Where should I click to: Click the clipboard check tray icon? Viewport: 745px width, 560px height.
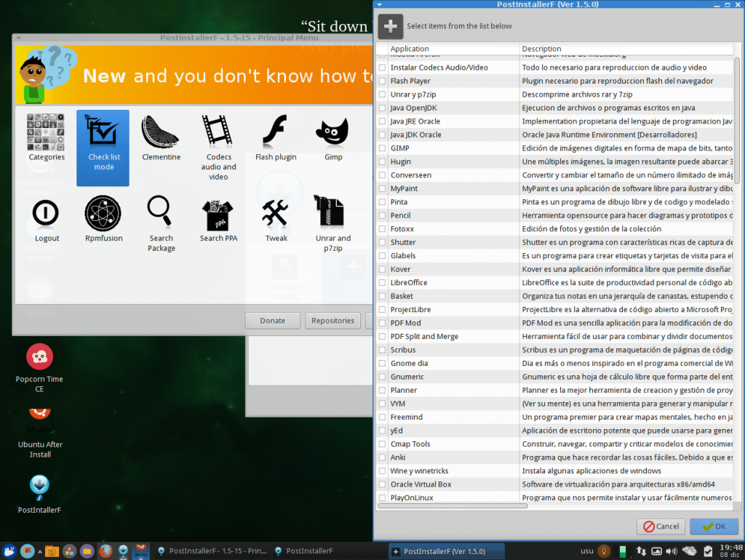coord(708,551)
